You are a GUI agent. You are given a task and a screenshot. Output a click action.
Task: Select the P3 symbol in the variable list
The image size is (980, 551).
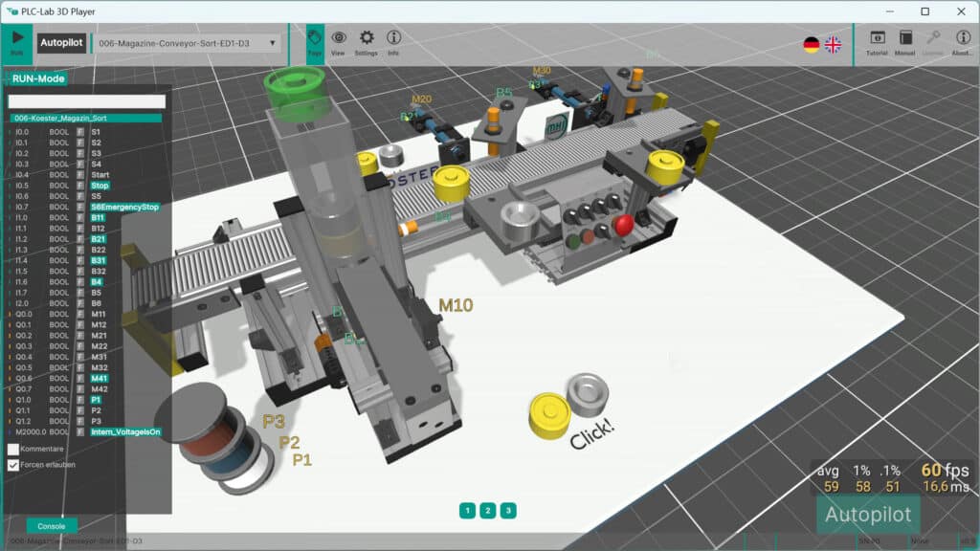97,421
